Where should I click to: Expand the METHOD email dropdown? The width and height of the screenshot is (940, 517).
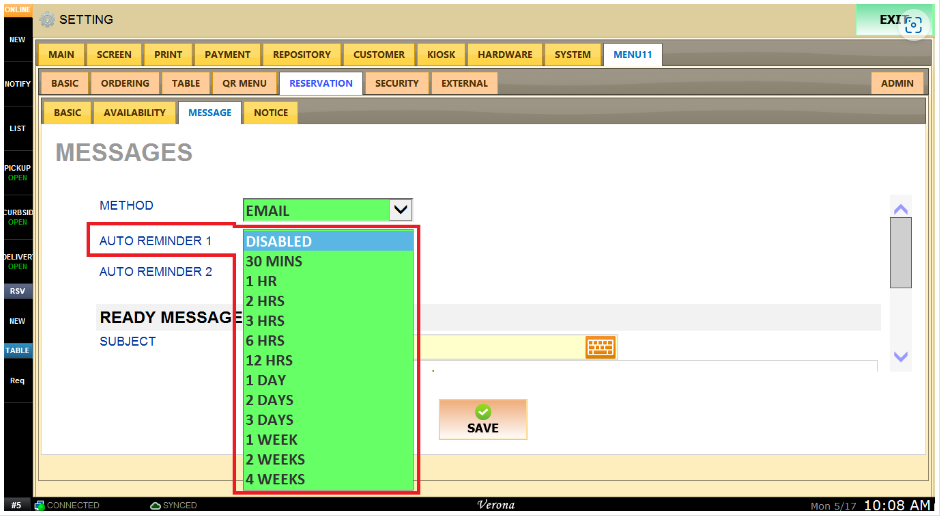pyautogui.click(x=399, y=210)
